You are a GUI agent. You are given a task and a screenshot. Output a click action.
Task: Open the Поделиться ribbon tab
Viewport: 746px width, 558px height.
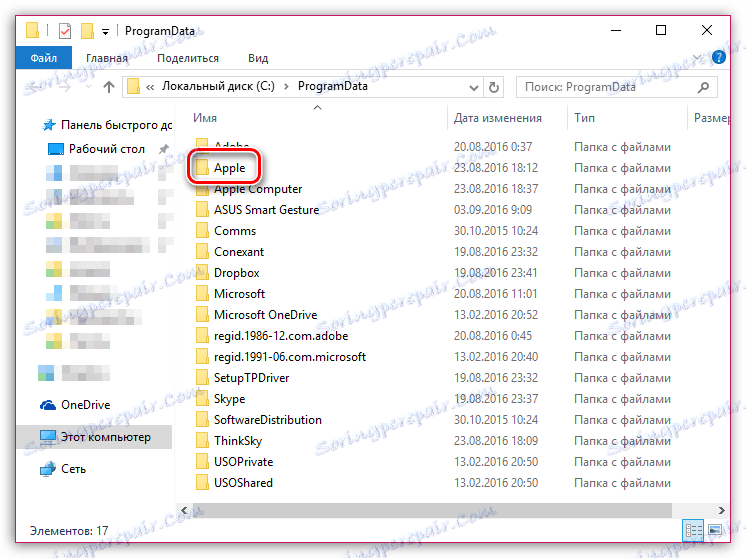click(188, 58)
